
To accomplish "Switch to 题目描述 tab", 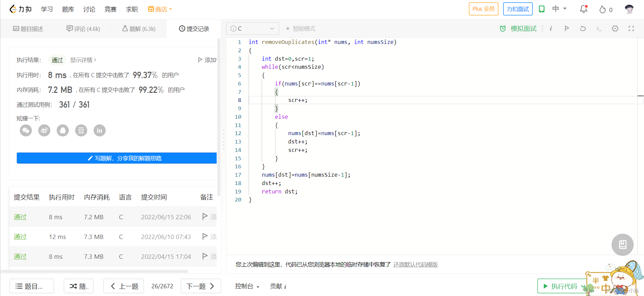I will [x=28, y=29].
